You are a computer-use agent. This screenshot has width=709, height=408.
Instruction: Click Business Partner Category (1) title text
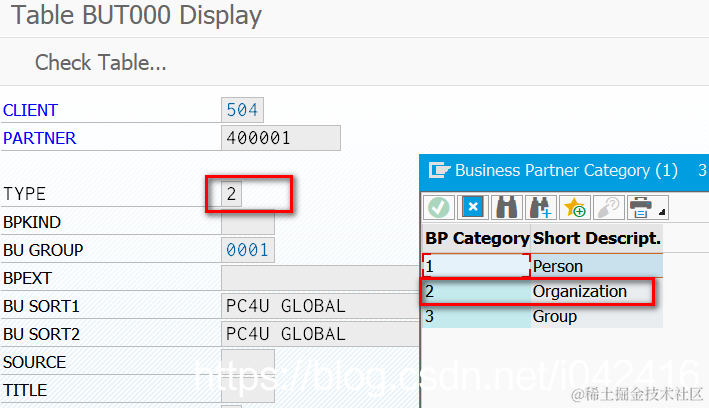tap(566, 171)
